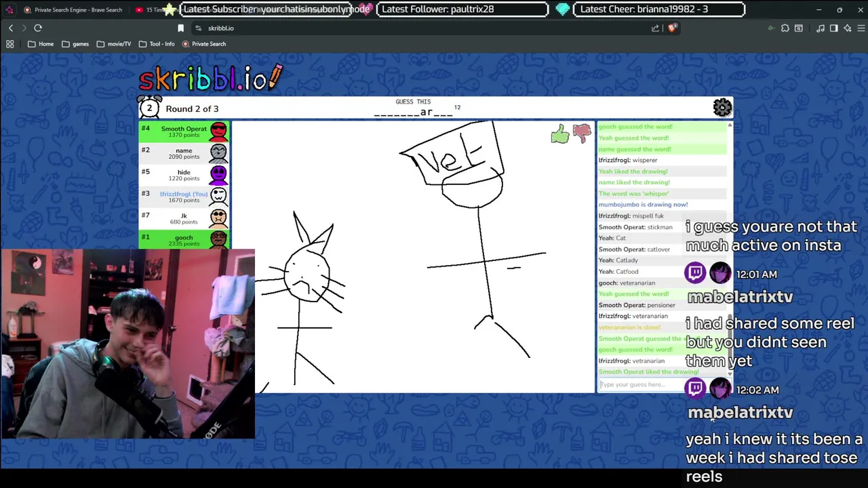
Task: Select player 'name' with 2090 points
Action: pyautogui.click(x=184, y=153)
